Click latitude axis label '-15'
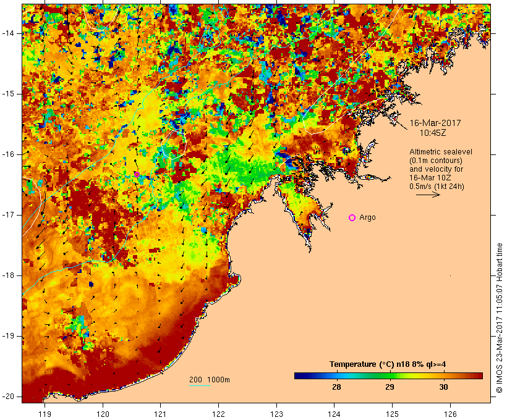 [x=8, y=94]
